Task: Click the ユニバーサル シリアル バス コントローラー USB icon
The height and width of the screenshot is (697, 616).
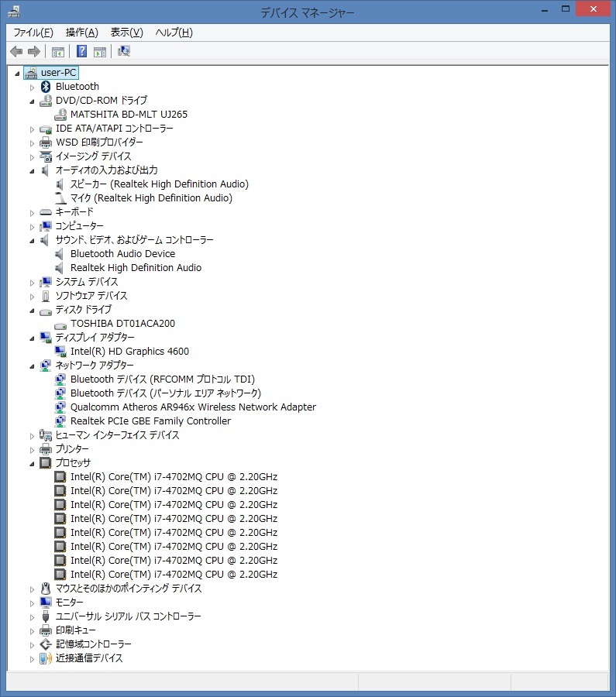Action: point(46,616)
